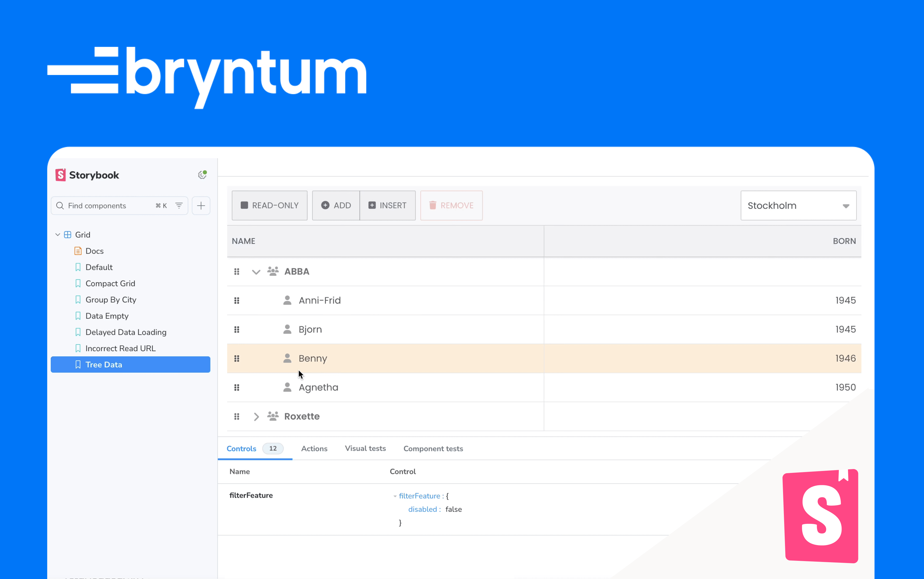Click the Grid component icon
924x579 pixels.
point(68,235)
